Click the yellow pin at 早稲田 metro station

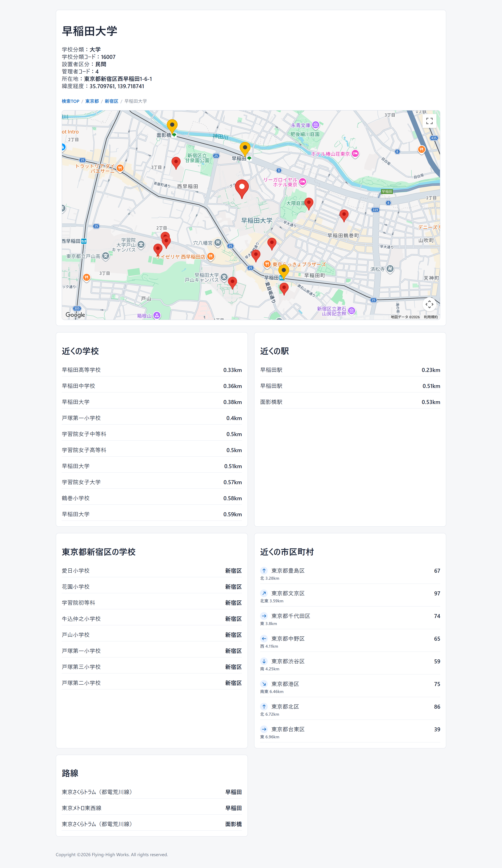click(x=284, y=272)
